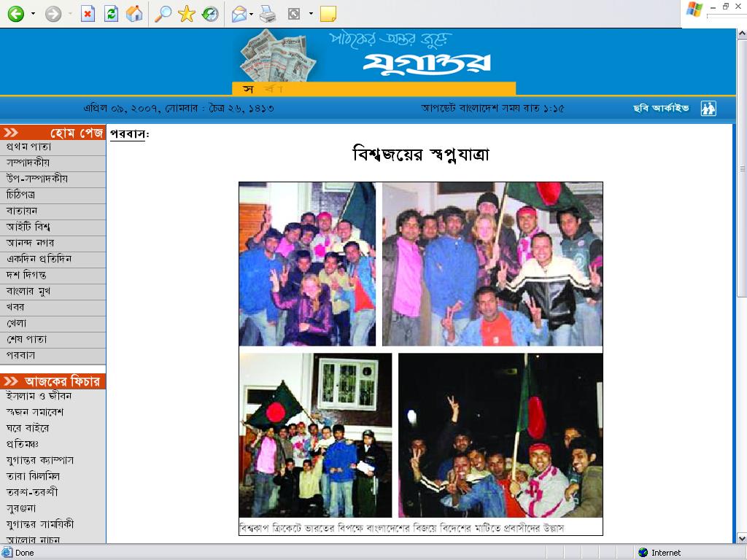Click the top-right photo with red-green flag

click(492, 264)
